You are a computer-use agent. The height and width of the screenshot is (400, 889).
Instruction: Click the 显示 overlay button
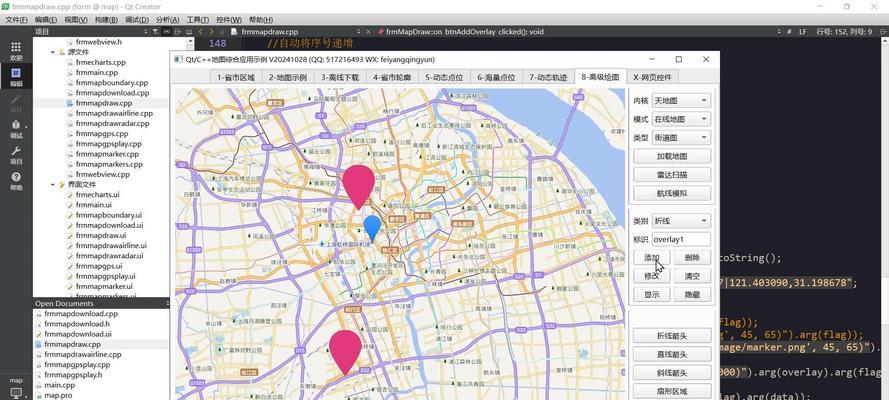pyautogui.click(x=652, y=295)
